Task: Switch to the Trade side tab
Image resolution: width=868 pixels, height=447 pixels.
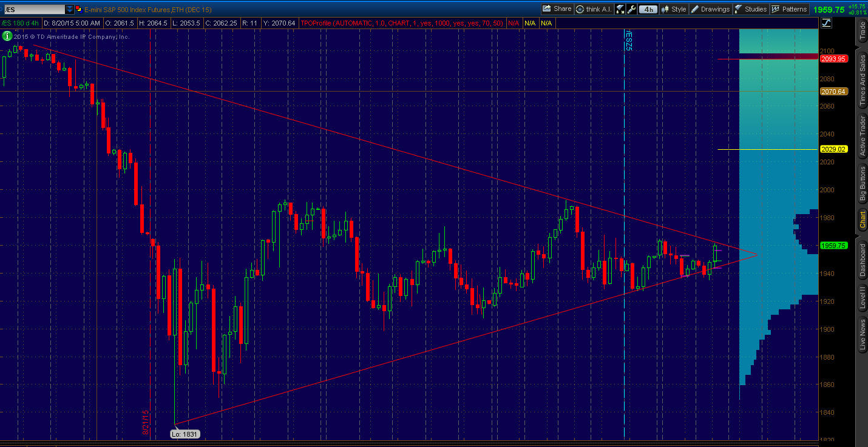Action: coord(862,32)
